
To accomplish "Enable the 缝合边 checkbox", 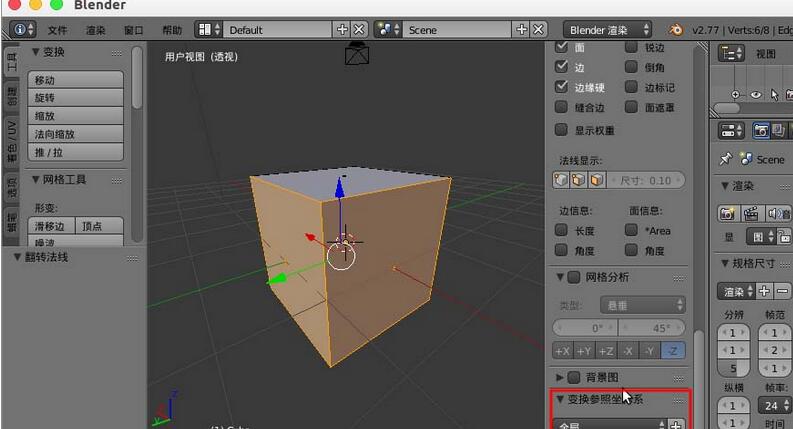I will click(x=561, y=107).
